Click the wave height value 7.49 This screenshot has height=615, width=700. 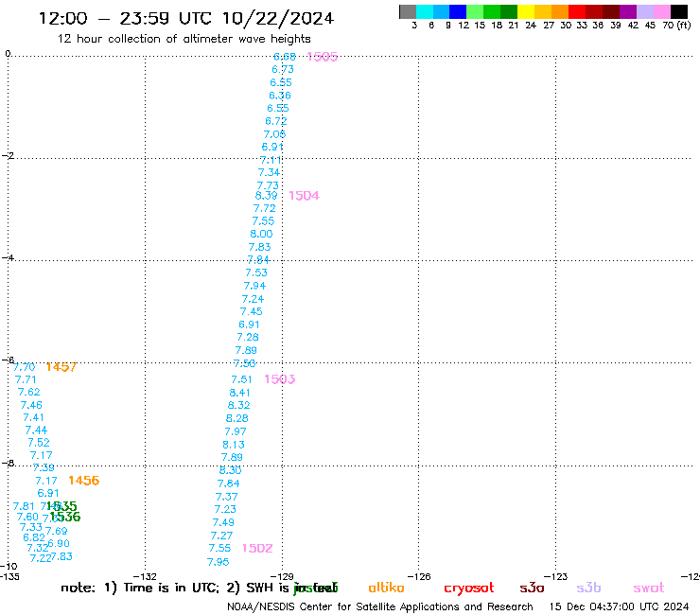coord(223,522)
